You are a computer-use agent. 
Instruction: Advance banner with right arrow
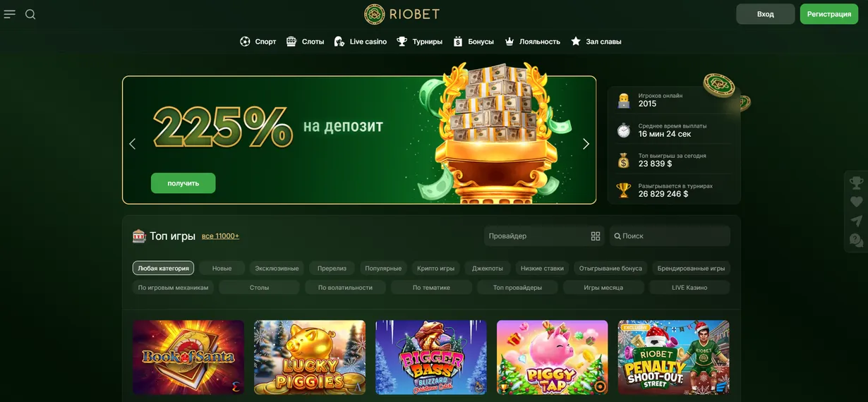coord(586,144)
